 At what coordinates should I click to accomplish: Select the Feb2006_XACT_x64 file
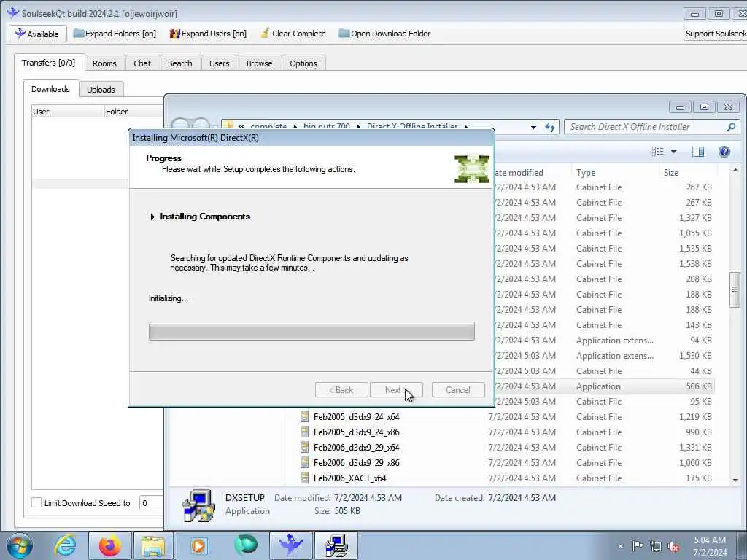[349, 478]
